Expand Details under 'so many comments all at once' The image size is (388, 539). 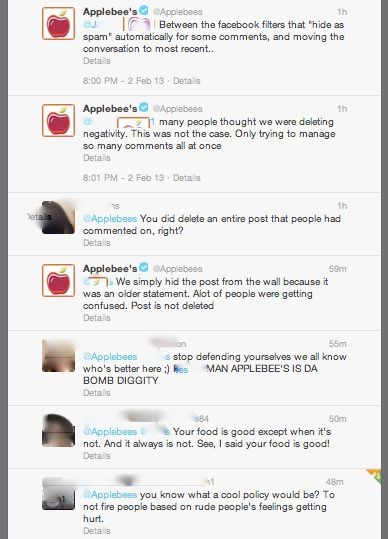pos(97,158)
